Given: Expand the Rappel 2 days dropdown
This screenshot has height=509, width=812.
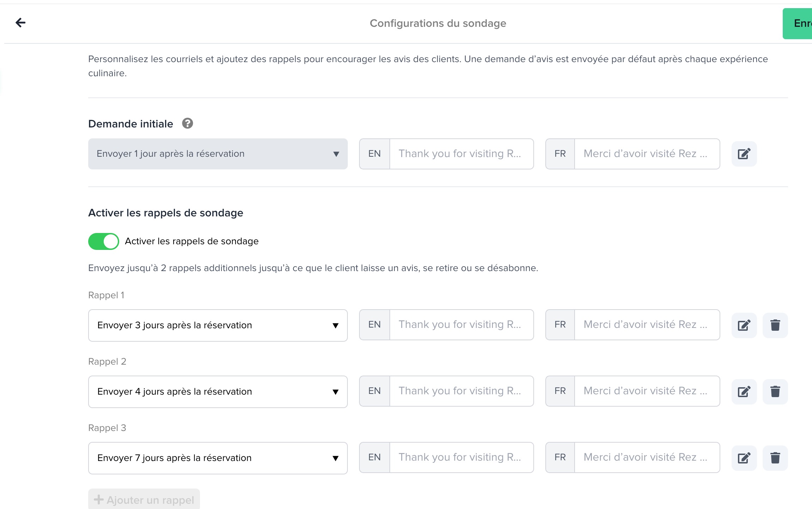Looking at the screenshot, I should 218,391.
